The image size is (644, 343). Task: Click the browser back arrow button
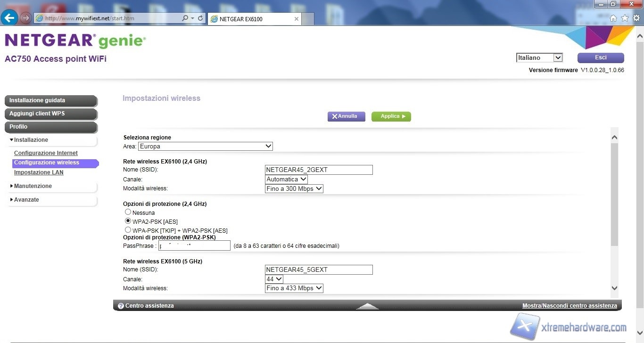pyautogui.click(x=10, y=18)
